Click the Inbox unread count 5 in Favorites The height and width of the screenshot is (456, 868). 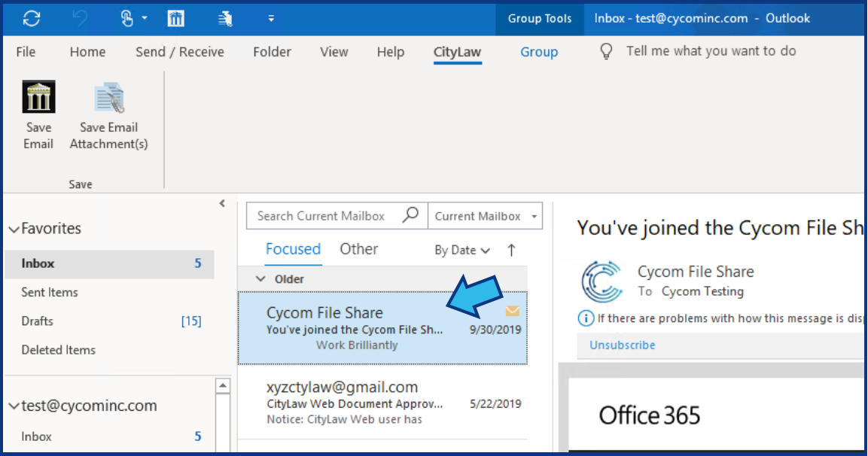[x=198, y=263]
